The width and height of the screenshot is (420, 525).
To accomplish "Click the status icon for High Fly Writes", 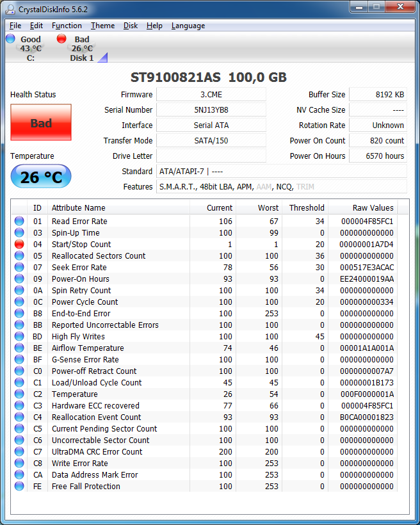I will point(19,336).
